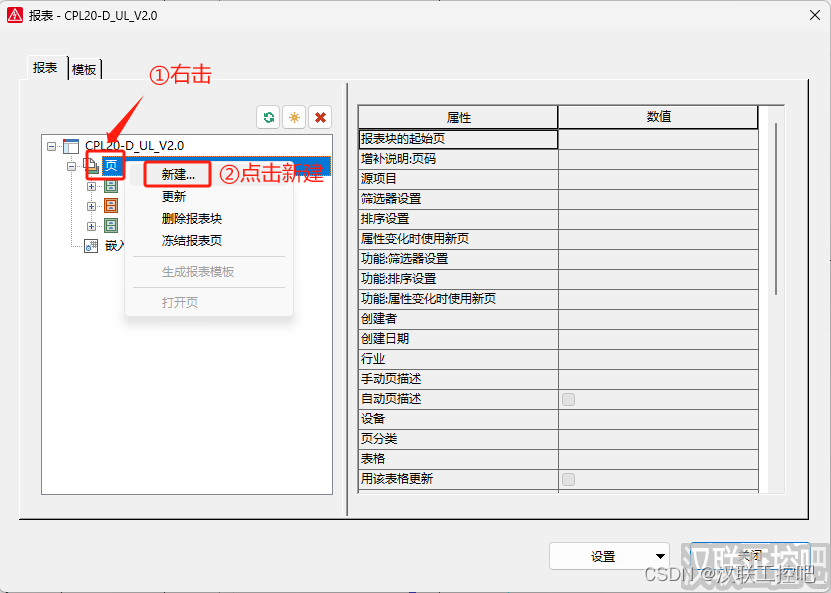Click the orange sun-shaped new icon
The image size is (831, 593).
point(294,117)
